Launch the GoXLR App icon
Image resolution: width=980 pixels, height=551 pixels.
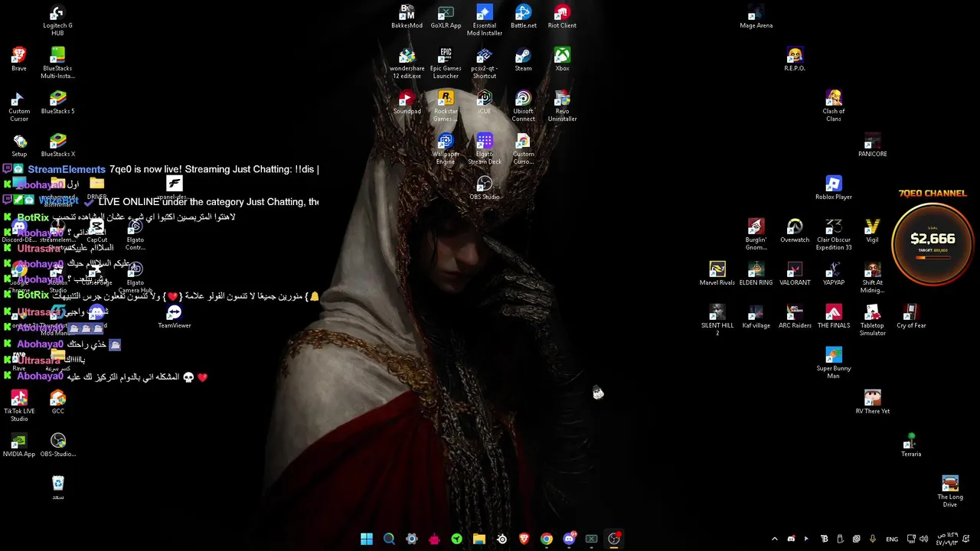pos(446,17)
